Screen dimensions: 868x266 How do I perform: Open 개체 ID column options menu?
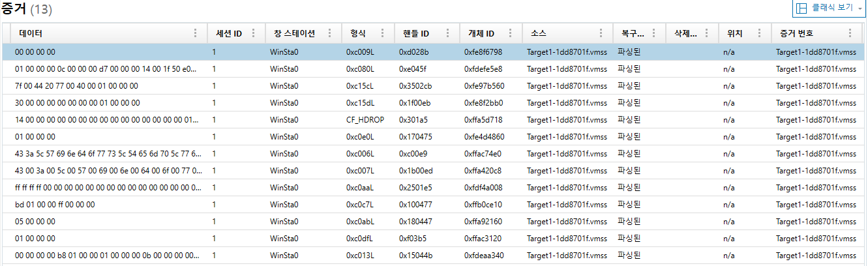click(511, 33)
